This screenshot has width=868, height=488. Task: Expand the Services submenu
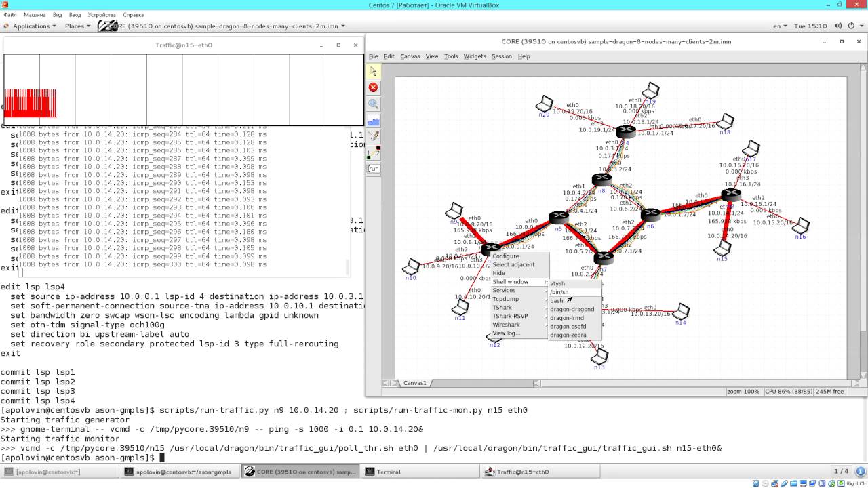[519, 290]
